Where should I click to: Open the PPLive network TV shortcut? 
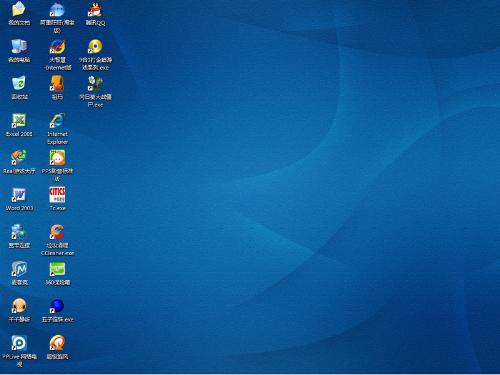pos(19,343)
